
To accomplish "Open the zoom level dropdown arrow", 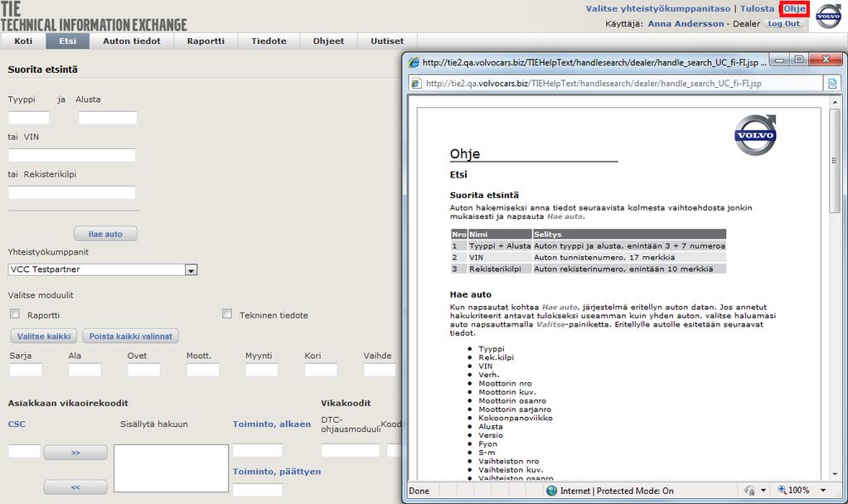I will (x=823, y=491).
